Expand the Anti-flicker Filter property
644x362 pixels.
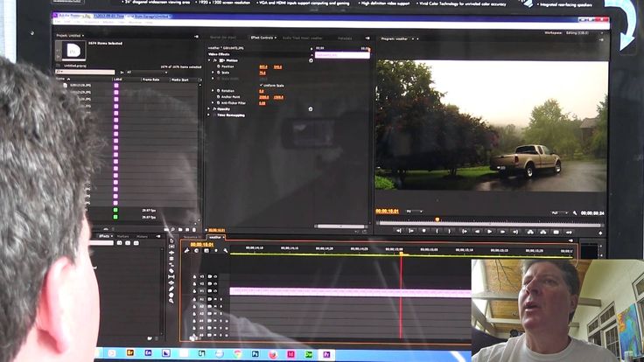click(213, 102)
